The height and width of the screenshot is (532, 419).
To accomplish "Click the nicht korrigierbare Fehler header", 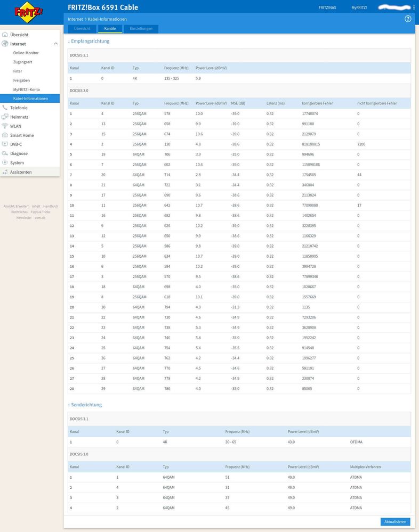I will 377,103.
